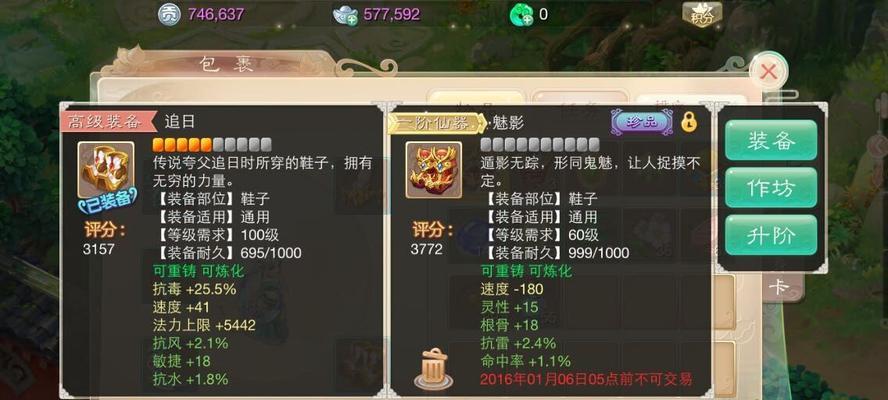Click the 高级装备 red banner label
The image size is (888, 400).
[x=108, y=121]
